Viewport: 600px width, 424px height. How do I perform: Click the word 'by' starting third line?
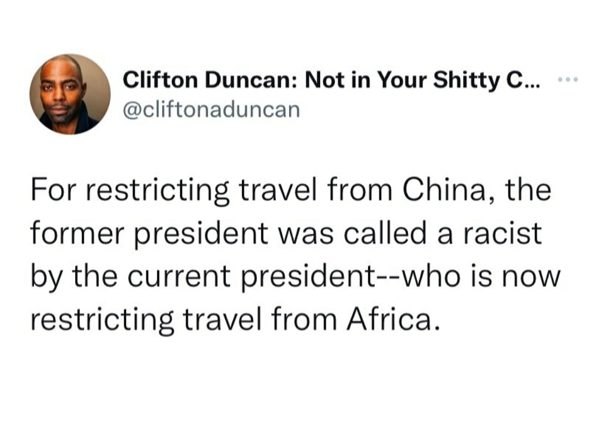point(46,278)
